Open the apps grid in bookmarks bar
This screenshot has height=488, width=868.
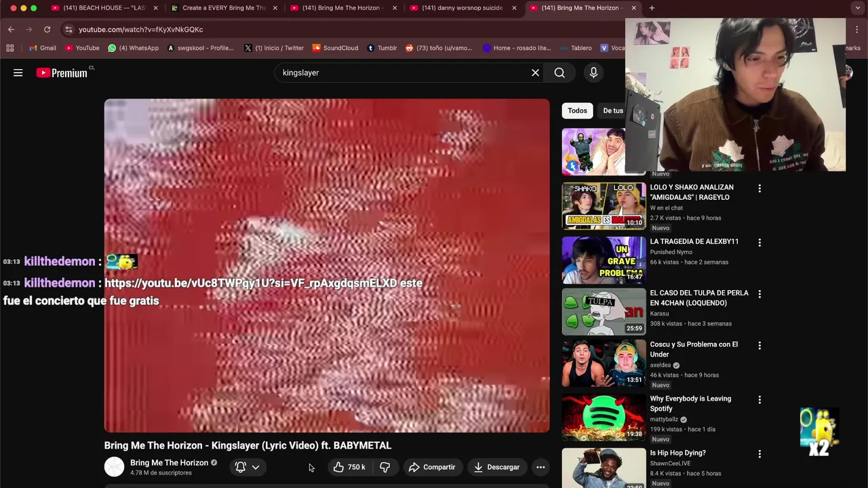(9, 48)
